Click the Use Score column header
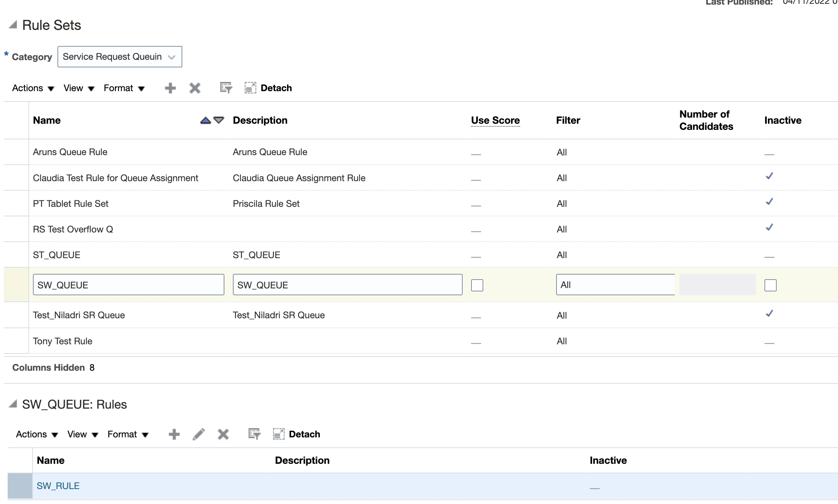Viewport: 838px width, 504px height. tap(495, 120)
